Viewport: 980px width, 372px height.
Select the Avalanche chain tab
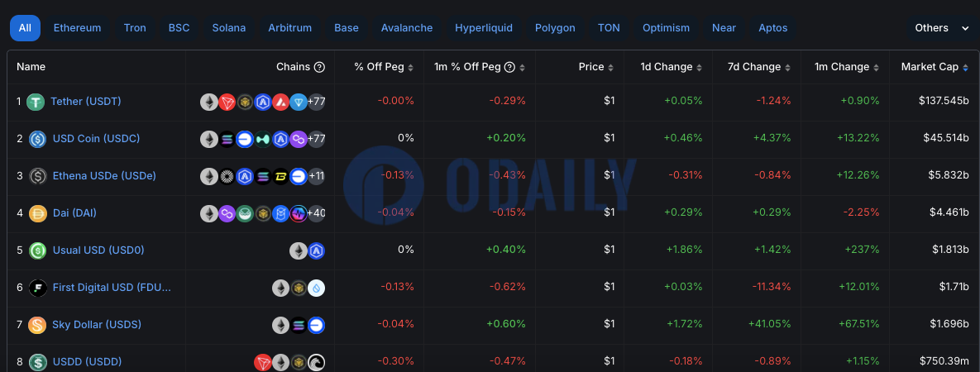point(407,28)
